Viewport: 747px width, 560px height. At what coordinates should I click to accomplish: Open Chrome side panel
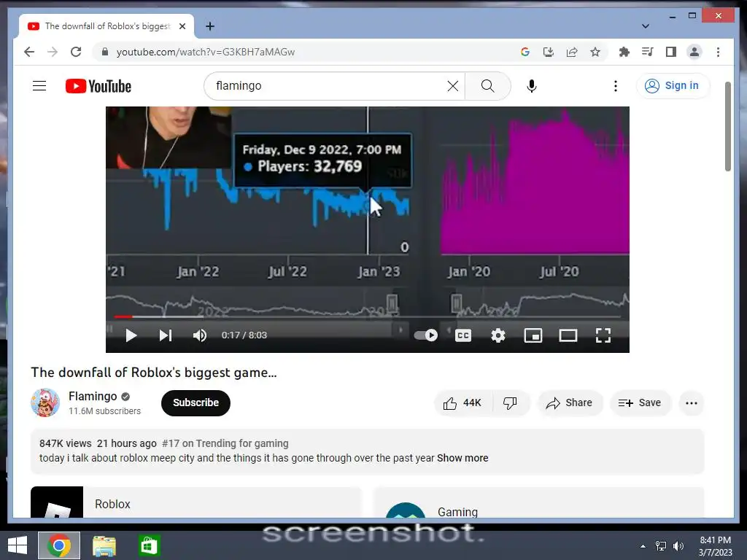[671, 52]
